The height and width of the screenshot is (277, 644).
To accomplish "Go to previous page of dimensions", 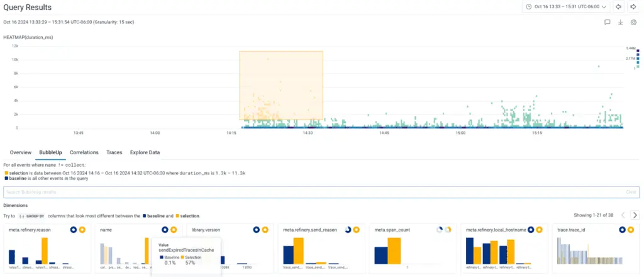I will (623, 215).
